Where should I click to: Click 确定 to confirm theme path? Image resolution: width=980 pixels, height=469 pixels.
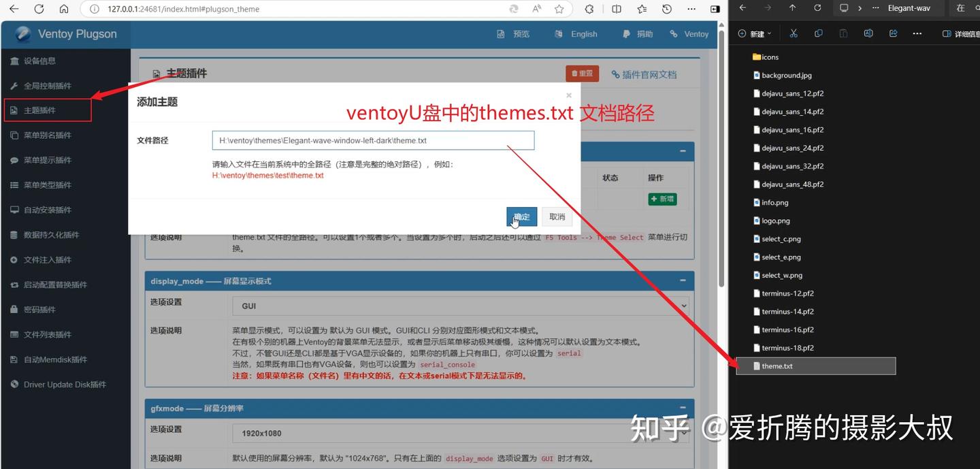click(521, 216)
